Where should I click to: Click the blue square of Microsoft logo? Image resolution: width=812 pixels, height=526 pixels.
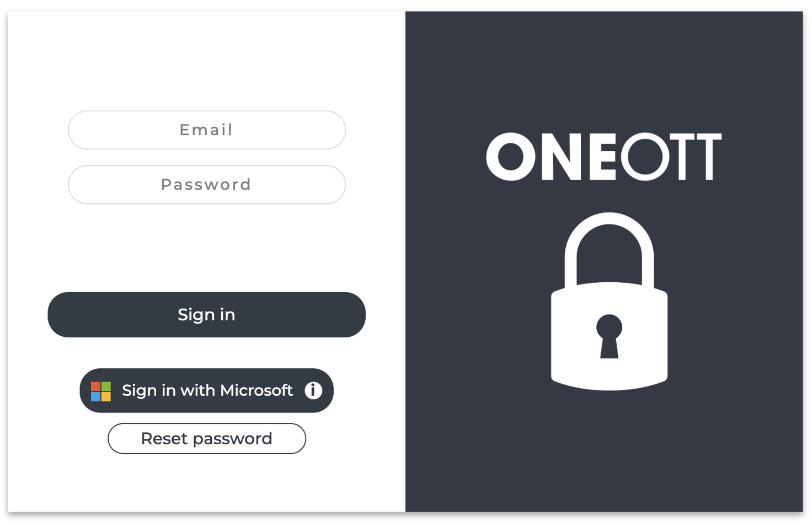point(96,396)
